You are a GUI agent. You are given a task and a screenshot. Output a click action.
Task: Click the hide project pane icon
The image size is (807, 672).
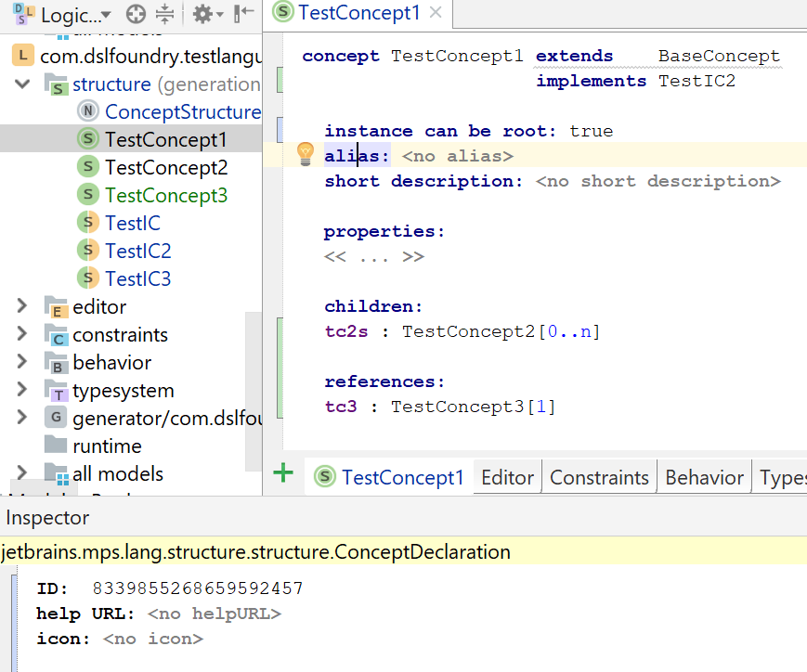pyautogui.click(x=243, y=14)
